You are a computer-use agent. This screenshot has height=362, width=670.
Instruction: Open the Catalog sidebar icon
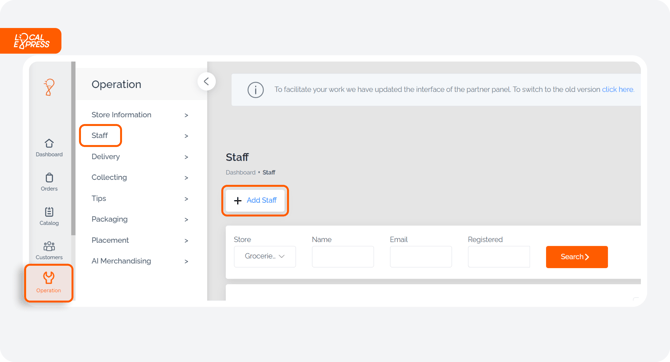click(x=49, y=216)
